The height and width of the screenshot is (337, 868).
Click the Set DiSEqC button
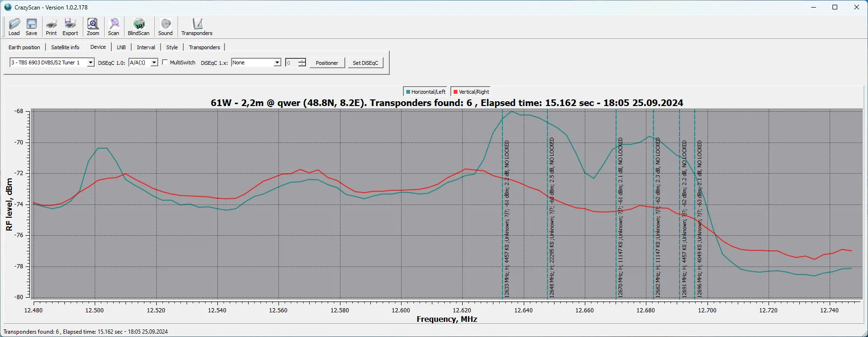pos(365,63)
